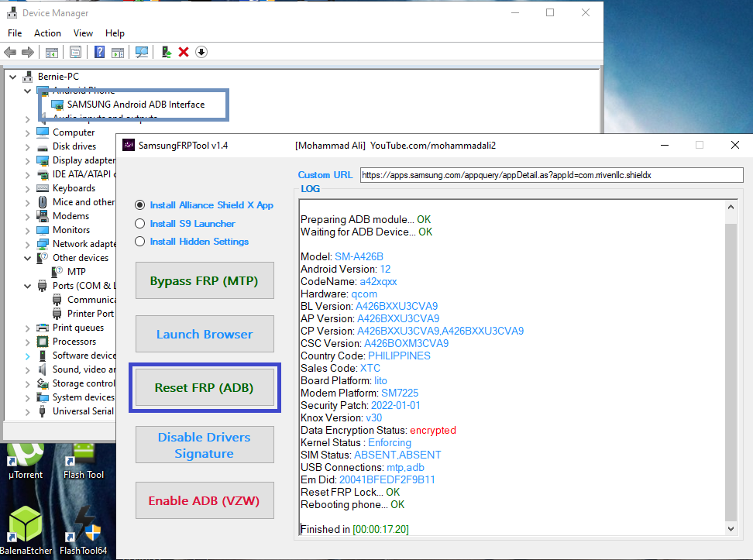
Task: Click the log scrollbar down arrow
Action: point(731,529)
